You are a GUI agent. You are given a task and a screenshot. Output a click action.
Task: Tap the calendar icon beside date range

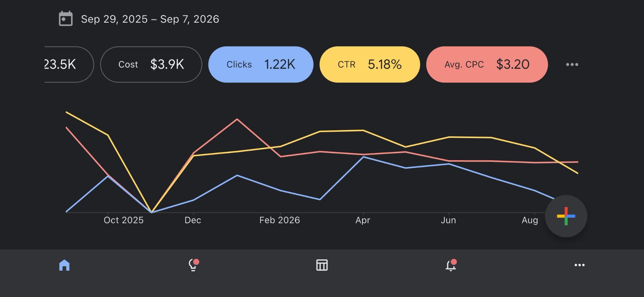66,19
